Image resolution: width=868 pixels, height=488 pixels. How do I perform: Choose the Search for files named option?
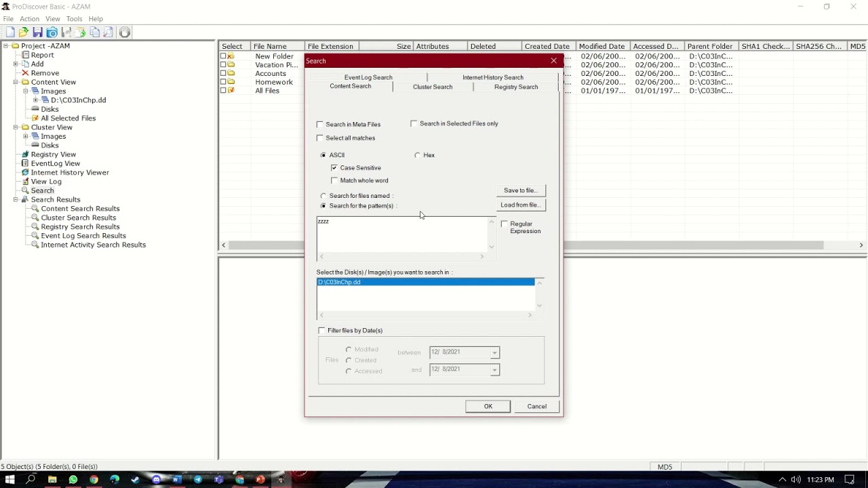323,196
